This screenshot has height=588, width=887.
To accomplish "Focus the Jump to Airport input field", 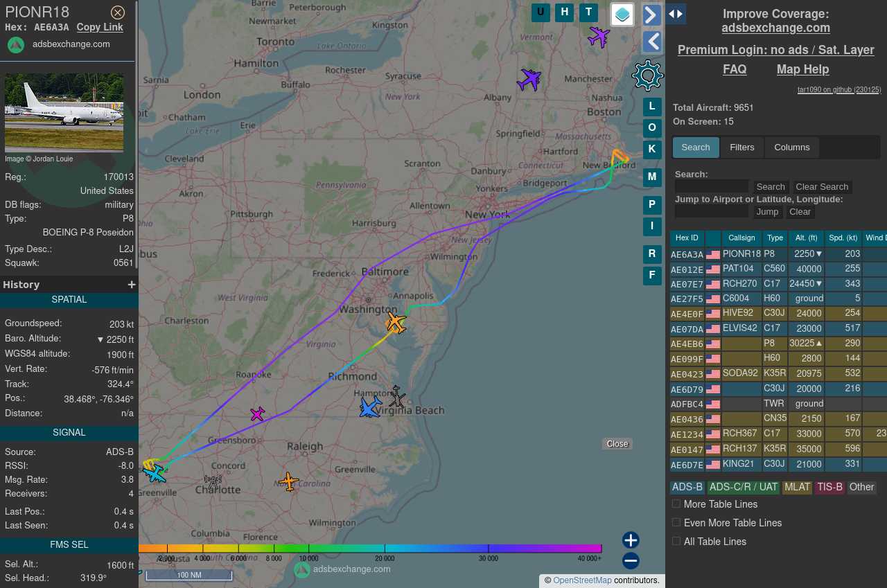I will (712, 211).
